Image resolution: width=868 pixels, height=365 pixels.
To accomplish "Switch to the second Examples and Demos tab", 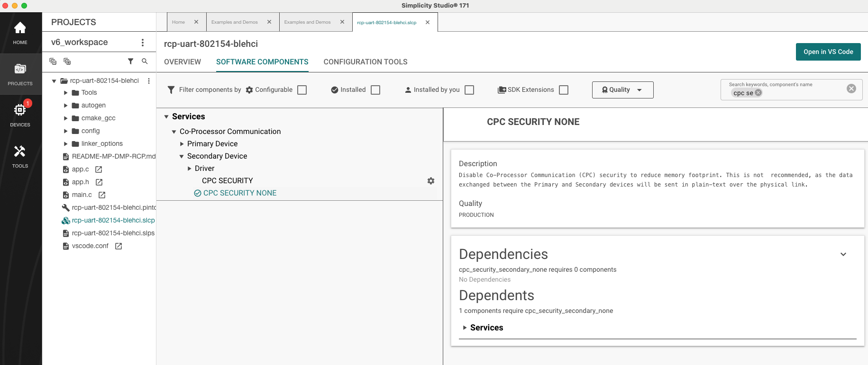I will (308, 22).
